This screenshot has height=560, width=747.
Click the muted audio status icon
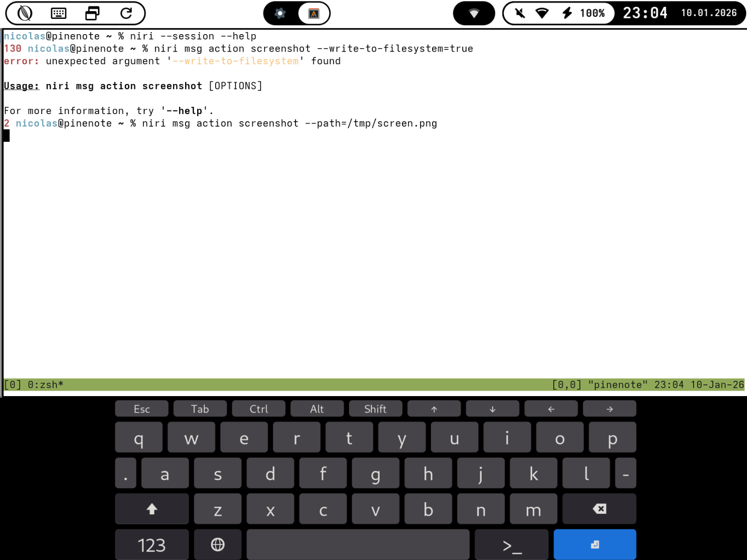[520, 13]
